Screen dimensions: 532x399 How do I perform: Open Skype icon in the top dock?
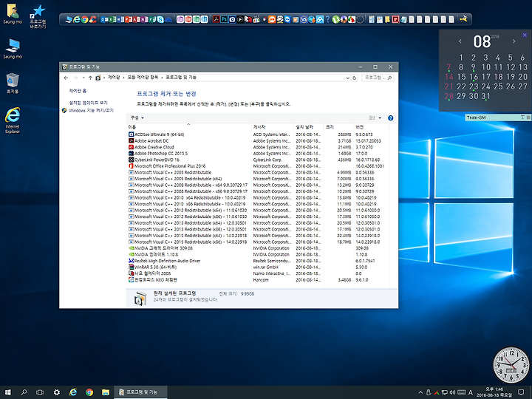tap(160, 19)
